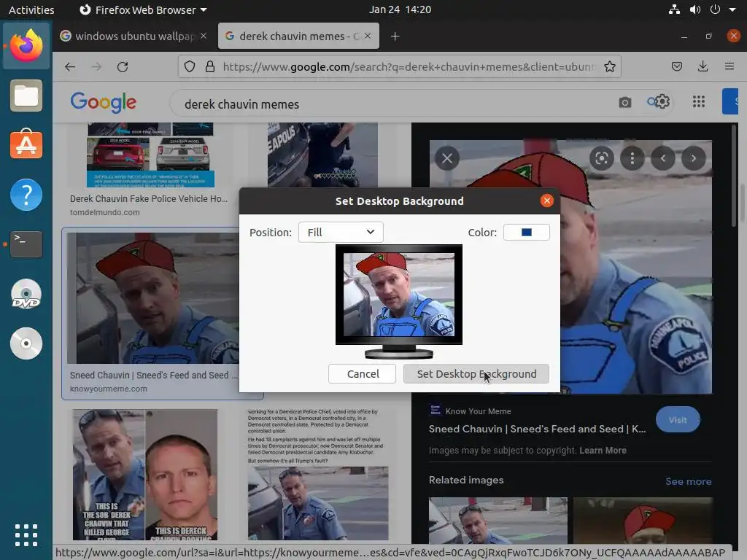Open the THIS IS THE SOB meme thumbnail
747x560 pixels.
click(x=145, y=475)
